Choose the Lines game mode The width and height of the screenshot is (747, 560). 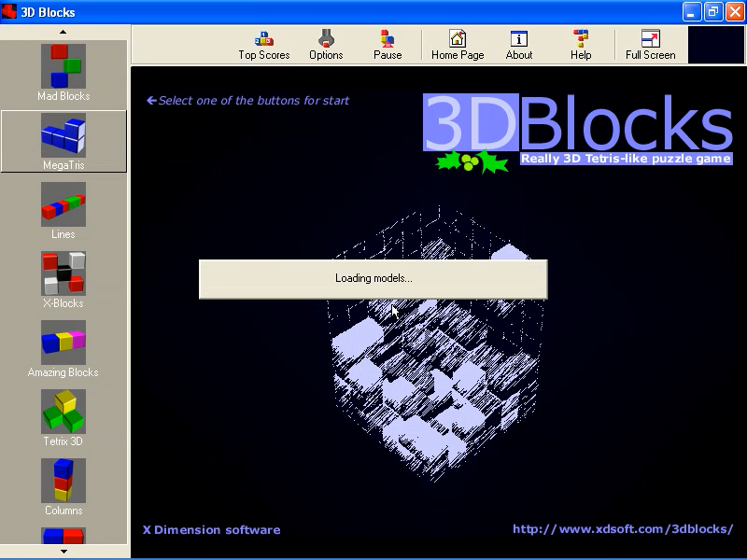[x=63, y=210]
